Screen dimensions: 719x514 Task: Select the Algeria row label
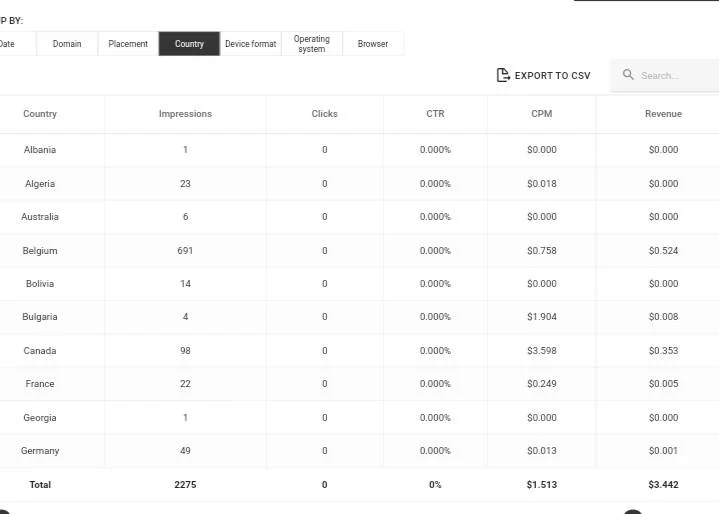40,183
